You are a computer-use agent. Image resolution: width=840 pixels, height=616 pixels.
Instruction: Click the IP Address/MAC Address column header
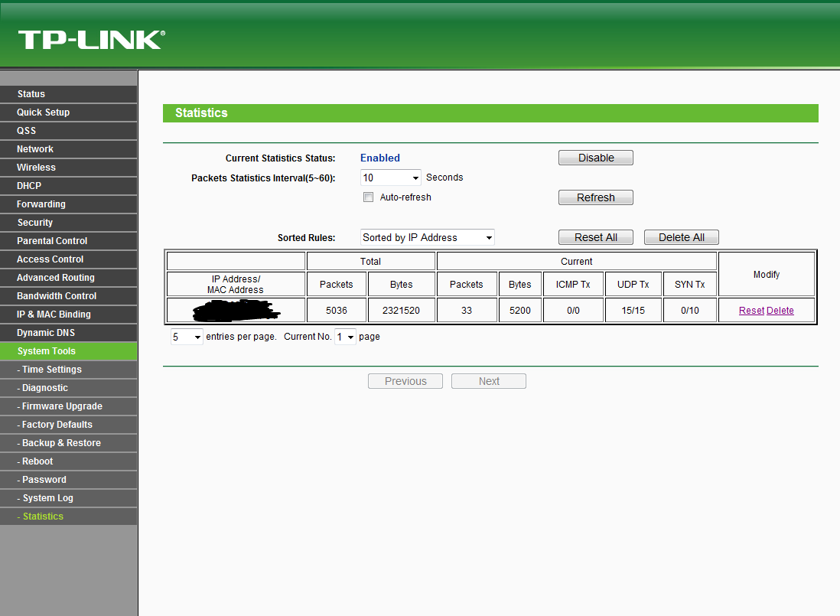[236, 285]
